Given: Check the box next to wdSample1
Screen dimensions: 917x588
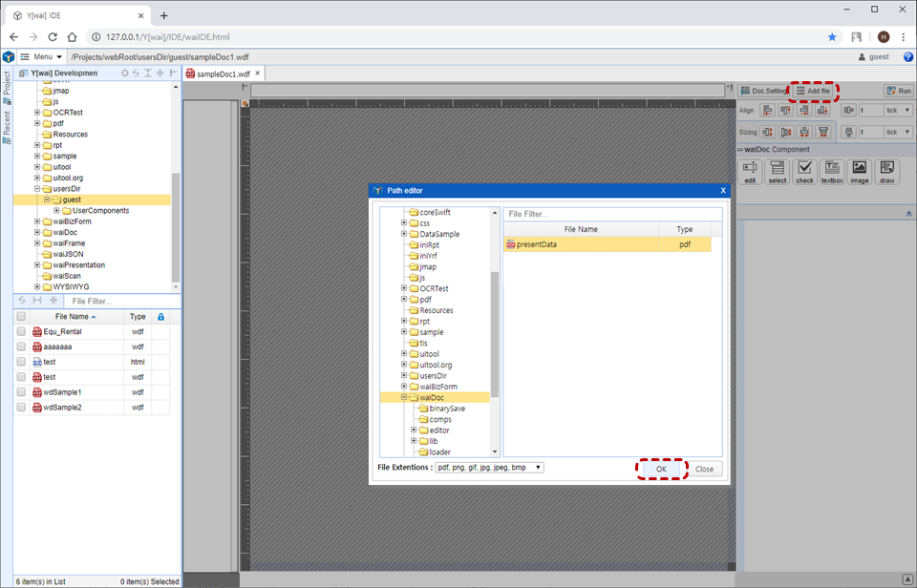Looking at the screenshot, I should click(x=21, y=392).
